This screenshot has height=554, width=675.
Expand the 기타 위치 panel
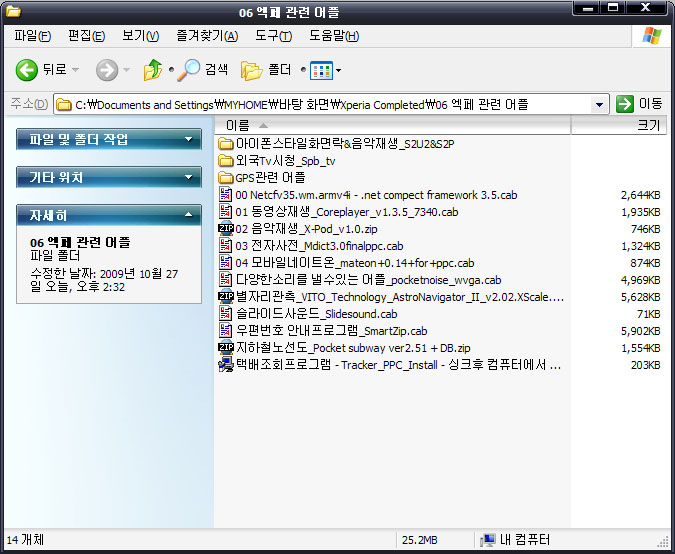(x=189, y=178)
